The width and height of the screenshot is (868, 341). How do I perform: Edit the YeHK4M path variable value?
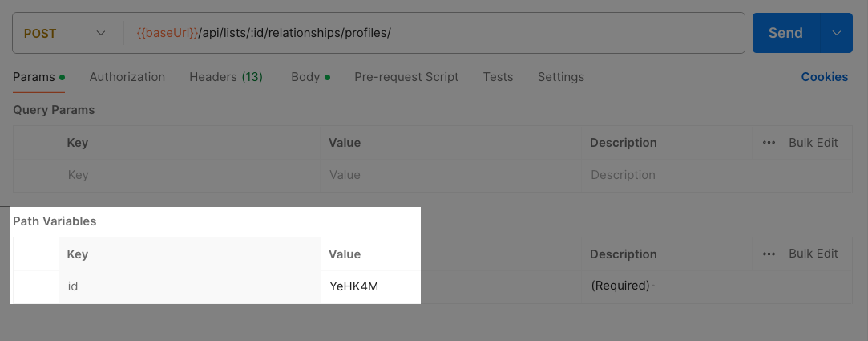click(x=450, y=286)
